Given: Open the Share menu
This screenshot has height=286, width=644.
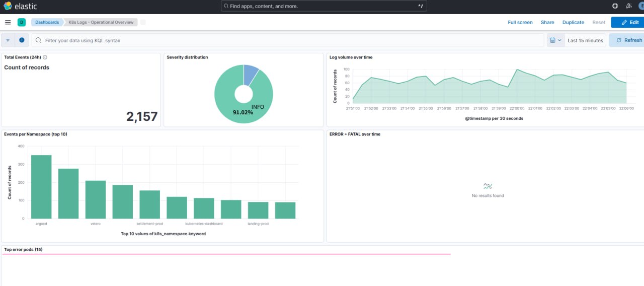Looking at the screenshot, I should (547, 22).
